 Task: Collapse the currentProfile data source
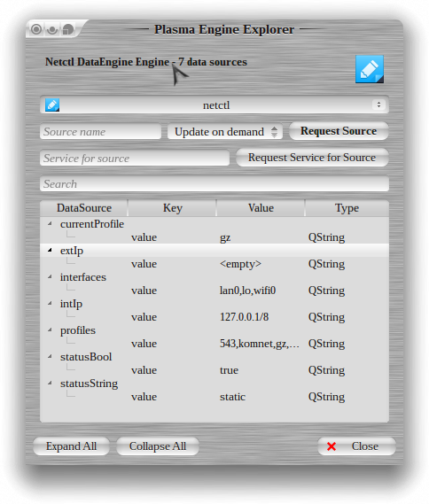pyautogui.click(x=50, y=224)
